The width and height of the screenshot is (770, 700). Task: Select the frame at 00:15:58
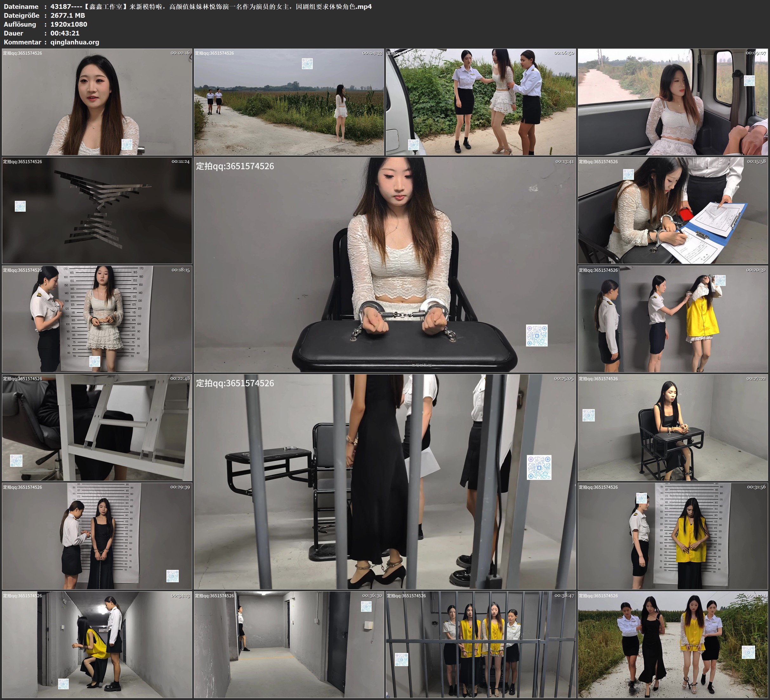tap(673, 210)
